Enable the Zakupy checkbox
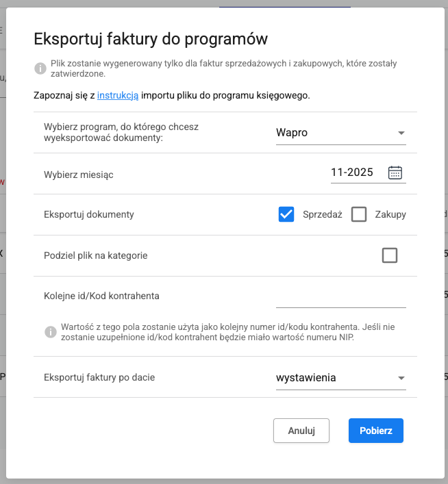448x484 pixels. point(359,214)
